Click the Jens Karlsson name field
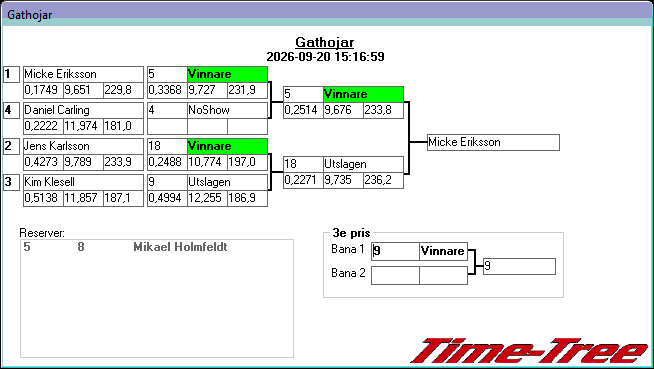Viewport: 654px width, 369px height. click(83, 146)
